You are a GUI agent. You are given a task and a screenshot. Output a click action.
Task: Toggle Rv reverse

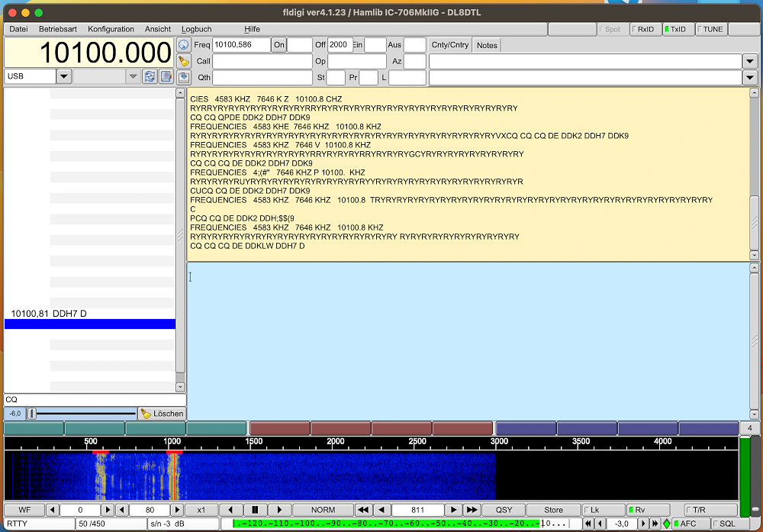point(648,510)
